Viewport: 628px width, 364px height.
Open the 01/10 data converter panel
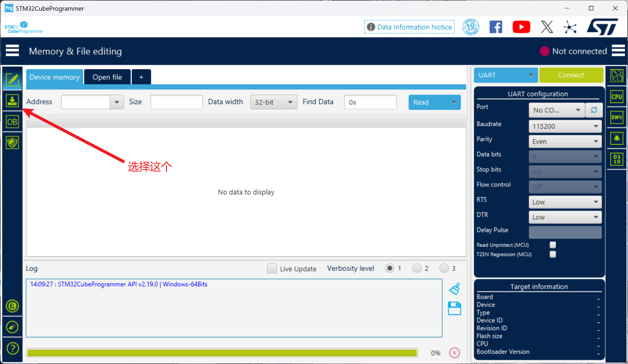pyautogui.click(x=617, y=159)
